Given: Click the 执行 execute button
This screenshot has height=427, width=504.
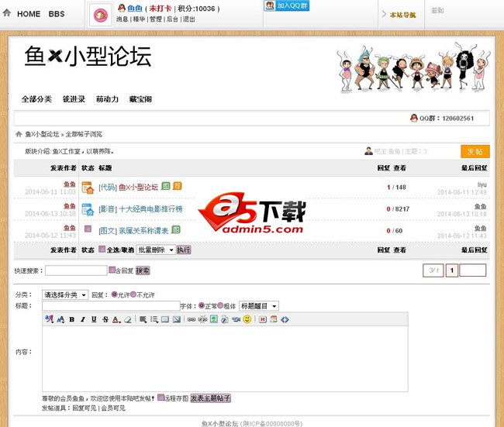Looking at the screenshot, I should (184, 250).
